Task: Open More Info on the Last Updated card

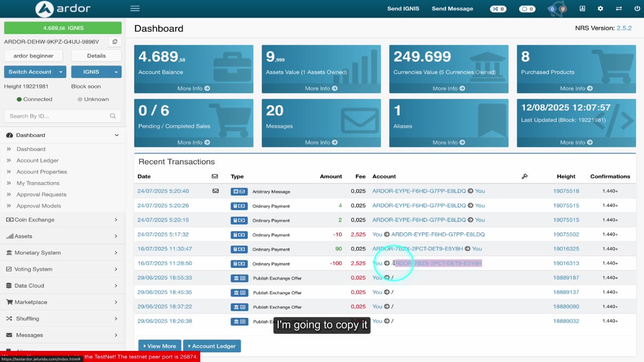Action: (577, 142)
